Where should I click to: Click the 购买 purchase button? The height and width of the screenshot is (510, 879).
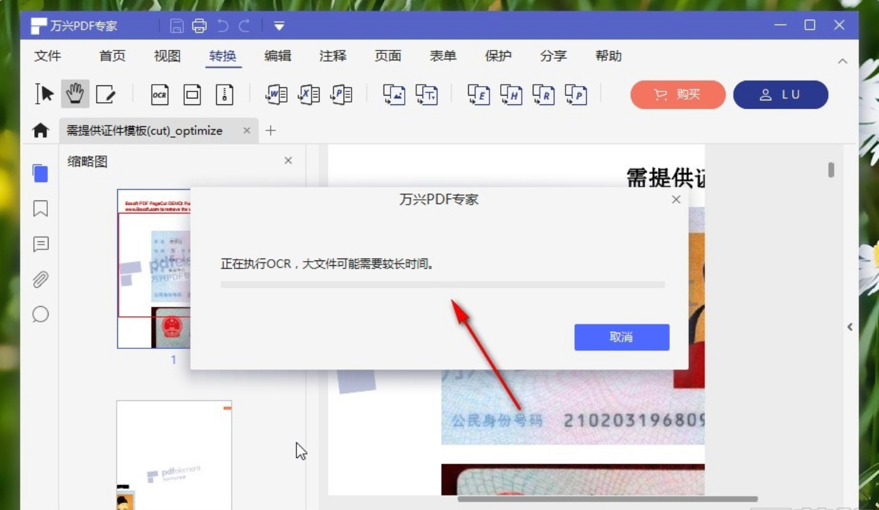[x=678, y=95]
